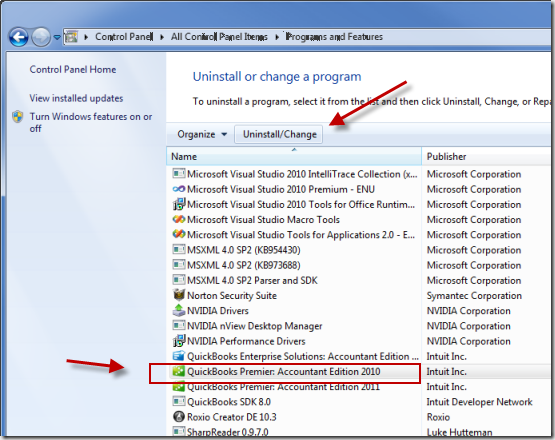The width and height of the screenshot is (555, 440).
Task: Select the QuickBooks Enterprise Solutions icon
Action: point(179,356)
